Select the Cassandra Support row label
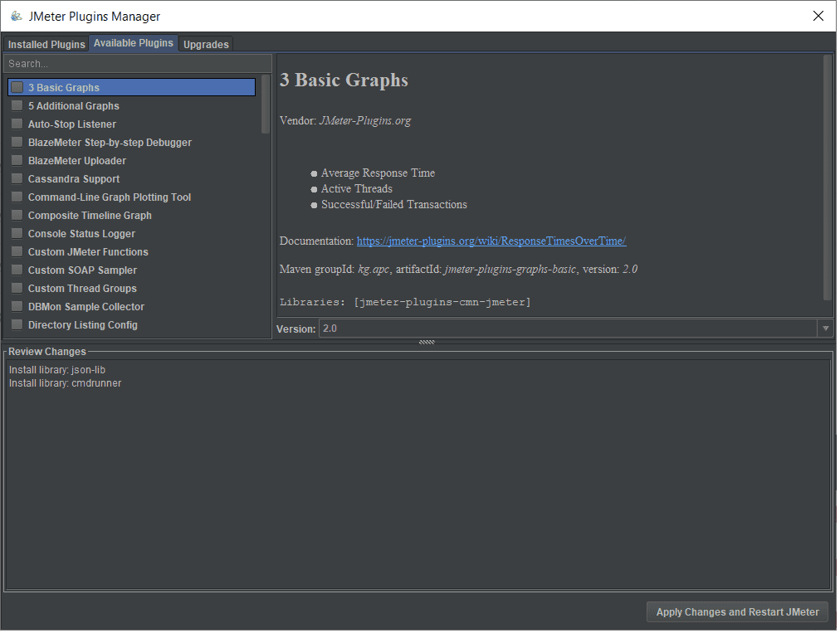Screen dimensions: 840x633 [x=74, y=179]
